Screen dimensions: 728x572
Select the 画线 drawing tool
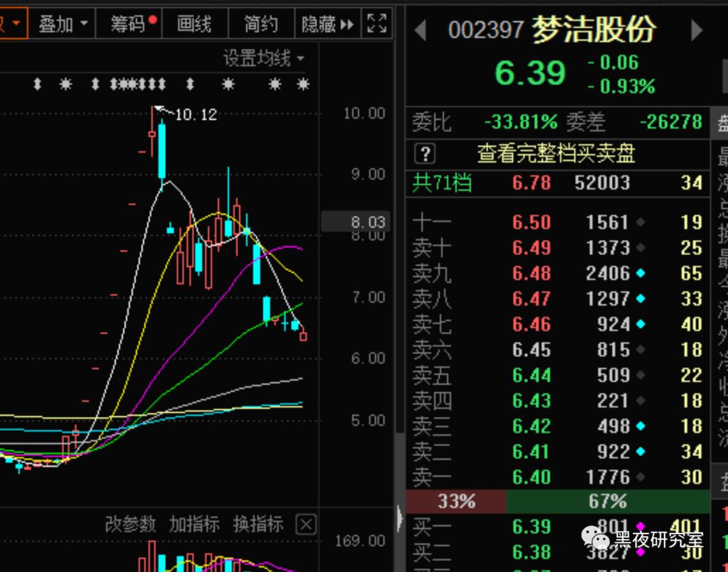click(x=195, y=23)
